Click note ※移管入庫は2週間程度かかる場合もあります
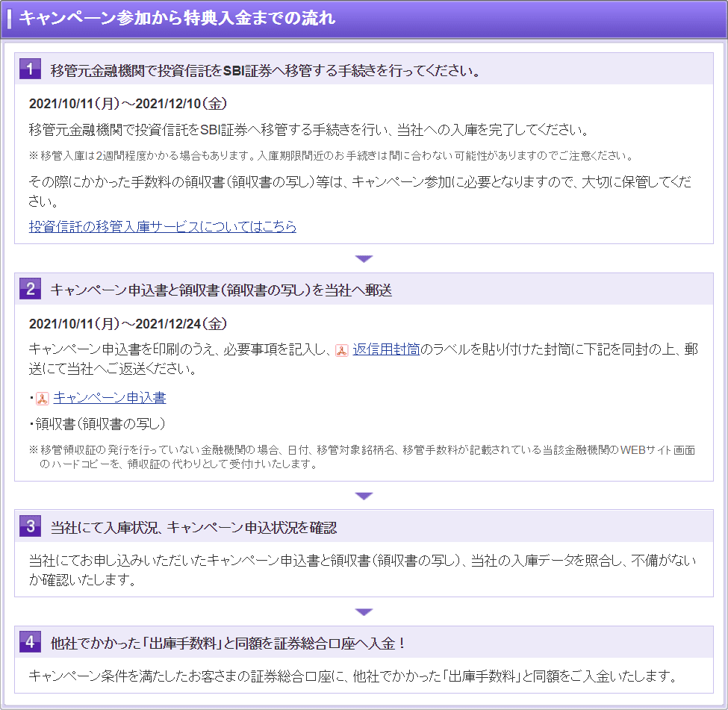Screen dimensions: 728x710 click(x=332, y=156)
